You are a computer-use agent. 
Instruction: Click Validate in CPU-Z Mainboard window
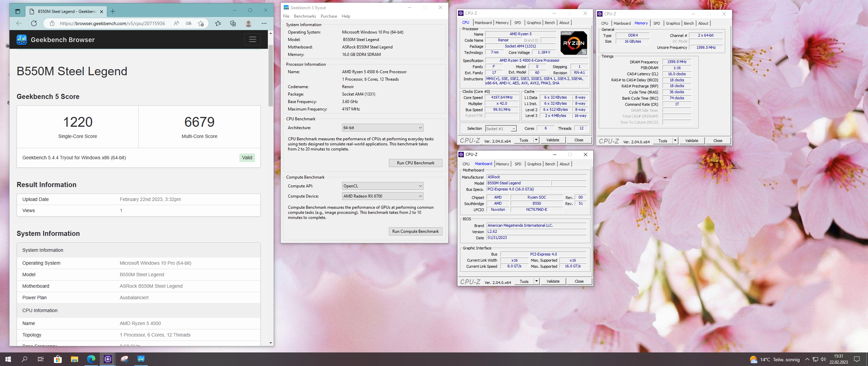(553, 281)
